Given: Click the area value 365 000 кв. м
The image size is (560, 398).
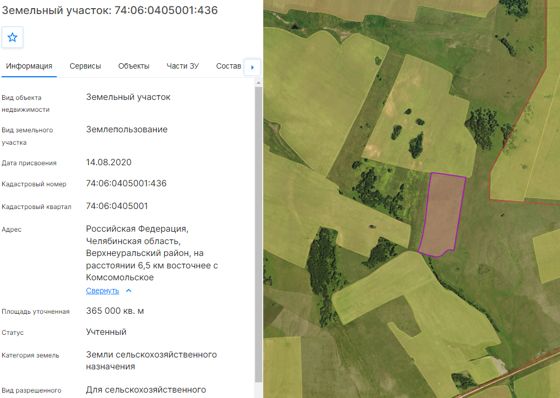Looking at the screenshot, I should point(115,311).
